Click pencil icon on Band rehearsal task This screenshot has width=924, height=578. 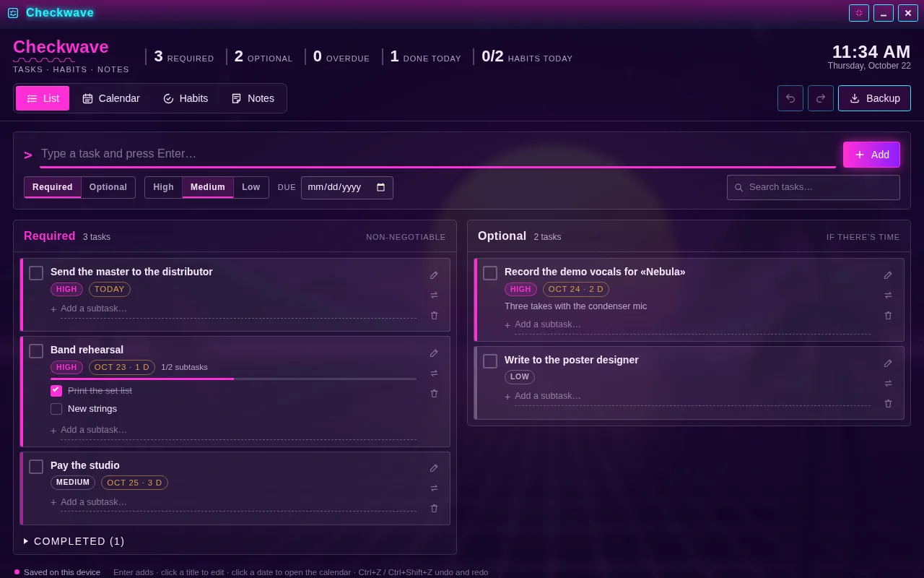click(x=434, y=353)
